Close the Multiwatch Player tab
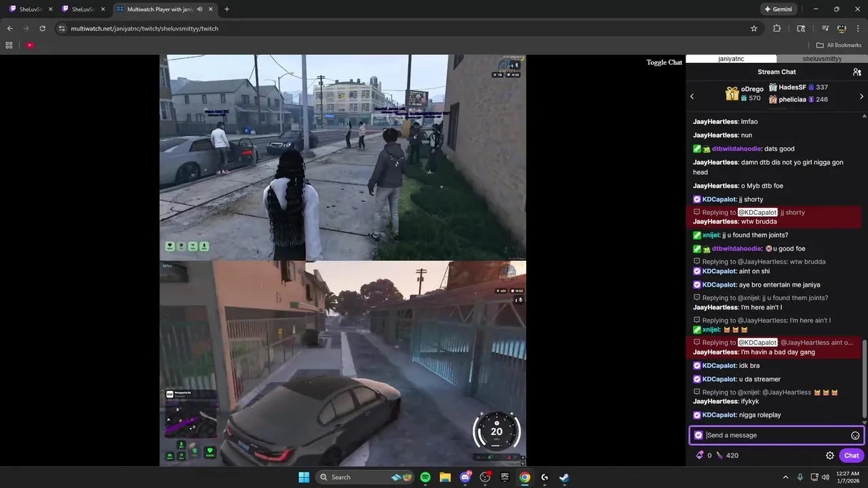This screenshot has width=868, height=488. pyautogui.click(x=211, y=9)
